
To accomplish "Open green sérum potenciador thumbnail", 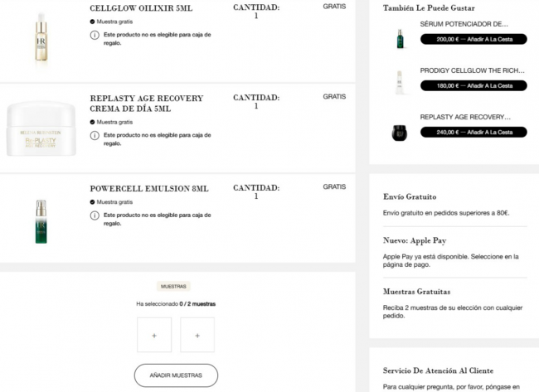I will tap(400, 38).
